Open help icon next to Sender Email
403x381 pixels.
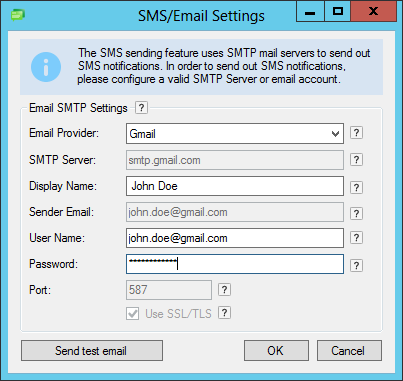(x=356, y=213)
